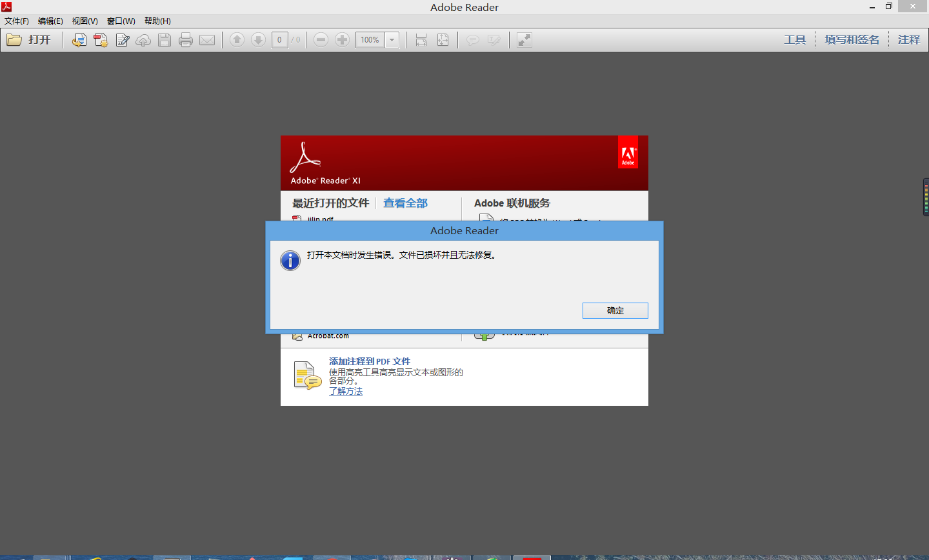Go to next page with down arrow
929x560 pixels.
[258, 40]
